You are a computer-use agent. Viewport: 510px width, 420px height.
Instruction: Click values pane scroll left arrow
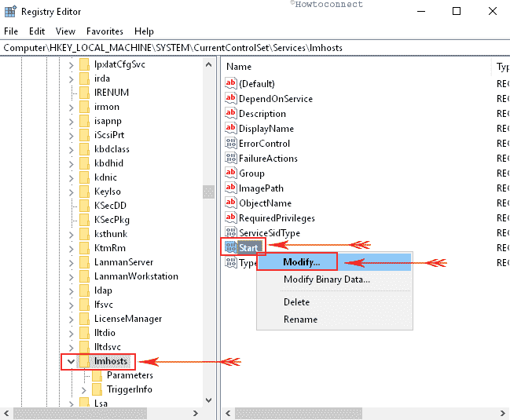coord(228,413)
